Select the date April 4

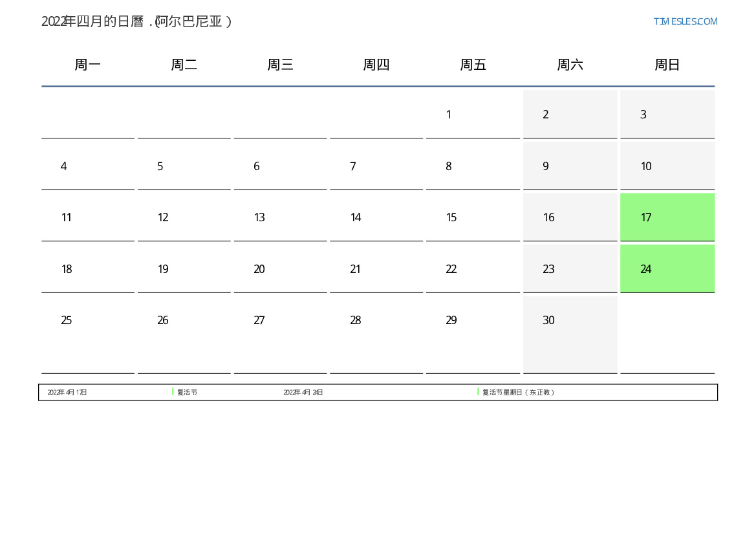pos(87,166)
